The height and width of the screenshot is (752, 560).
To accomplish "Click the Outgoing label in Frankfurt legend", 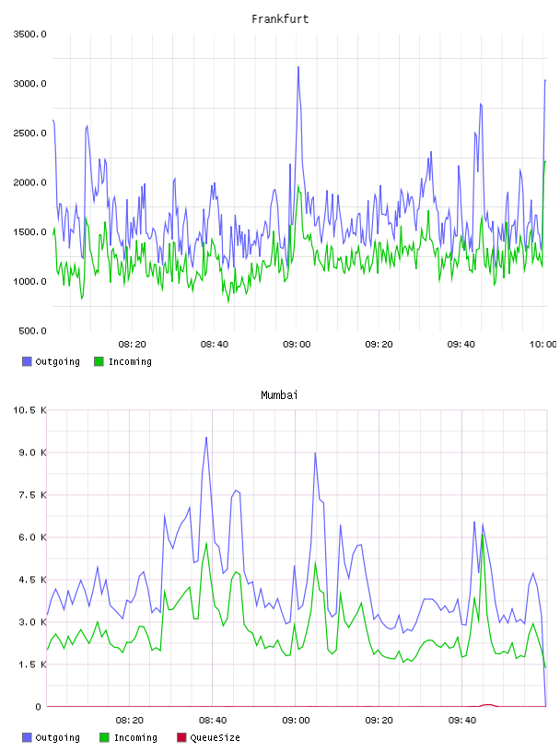I will tap(57, 362).
